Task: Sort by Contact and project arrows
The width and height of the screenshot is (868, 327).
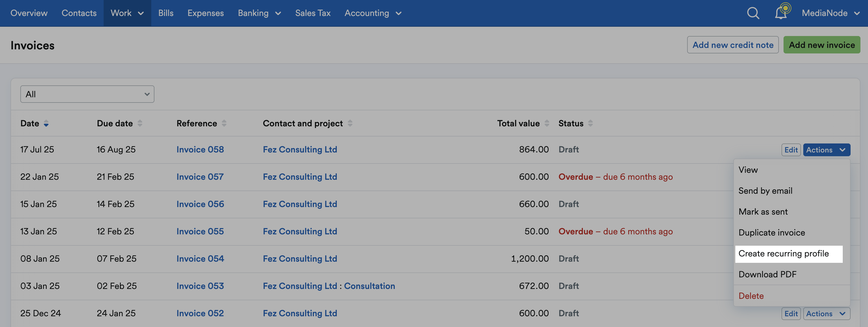Action: (x=350, y=124)
